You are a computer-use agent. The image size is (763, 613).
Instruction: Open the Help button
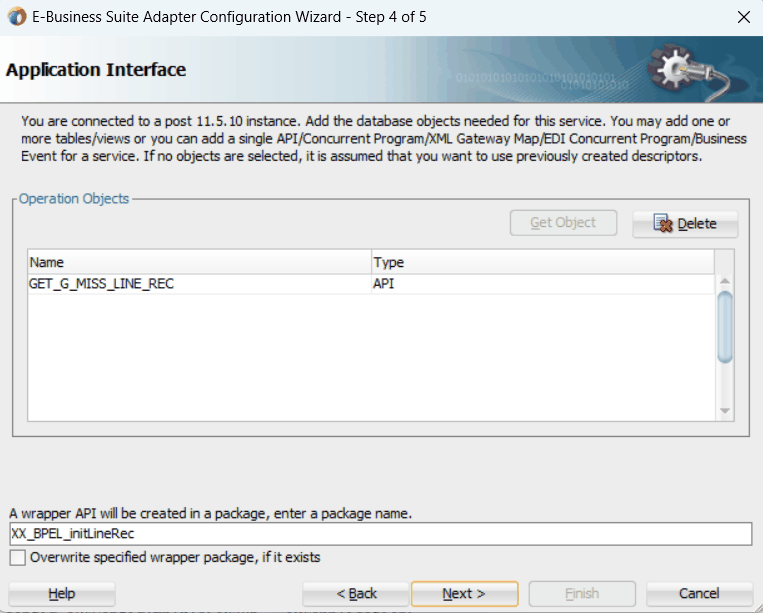[x=62, y=594]
